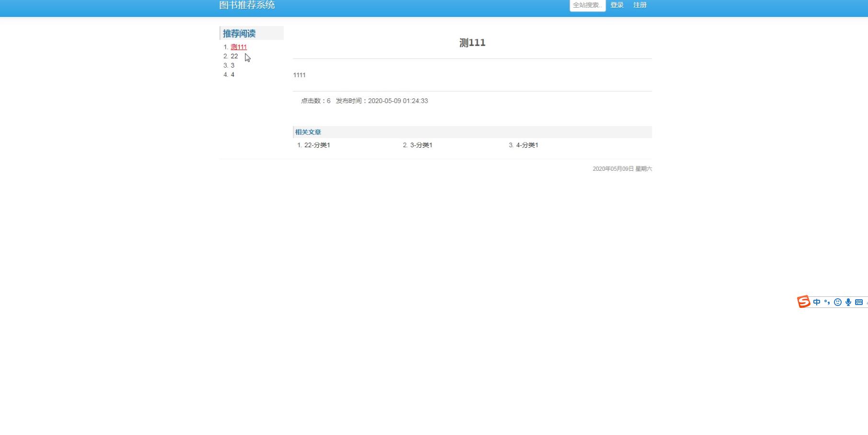
Task: Open recommended article 22 in sidebar
Action: pyautogui.click(x=234, y=56)
